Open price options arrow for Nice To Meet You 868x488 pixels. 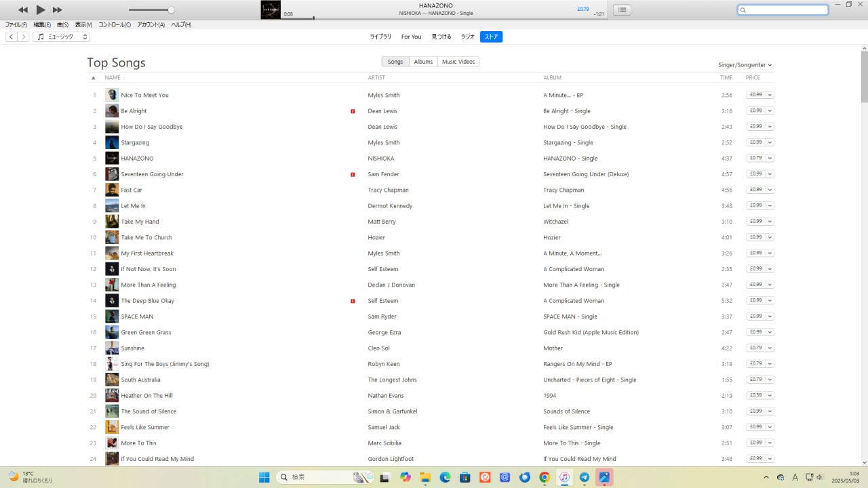point(770,95)
